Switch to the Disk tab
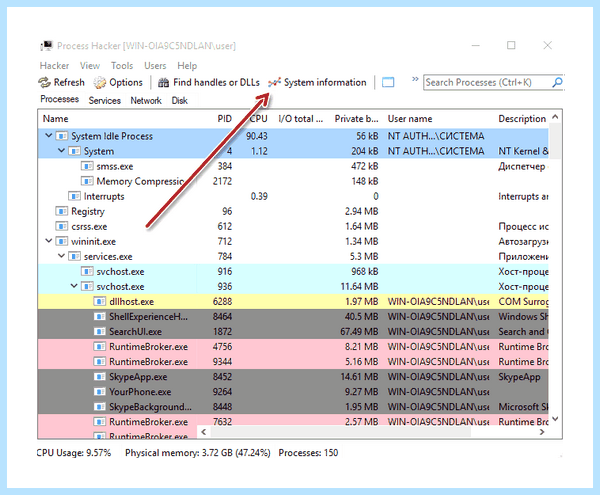The width and height of the screenshot is (600, 495). click(x=179, y=101)
